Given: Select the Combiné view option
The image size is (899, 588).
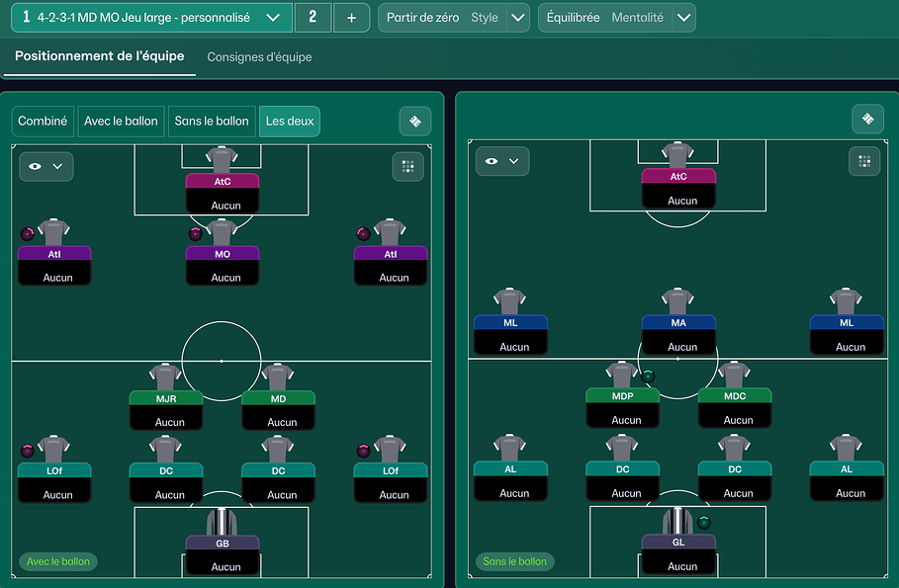Looking at the screenshot, I should [43, 122].
